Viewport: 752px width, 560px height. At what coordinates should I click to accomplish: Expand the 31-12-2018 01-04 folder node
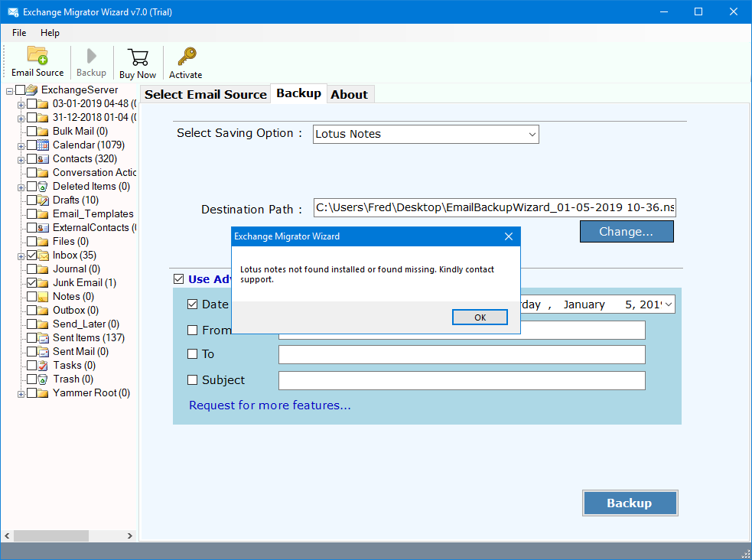point(21,119)
